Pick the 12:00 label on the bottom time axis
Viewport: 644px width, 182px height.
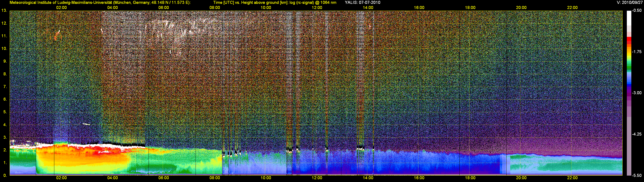pyautogui.click(x=317, y=178)
